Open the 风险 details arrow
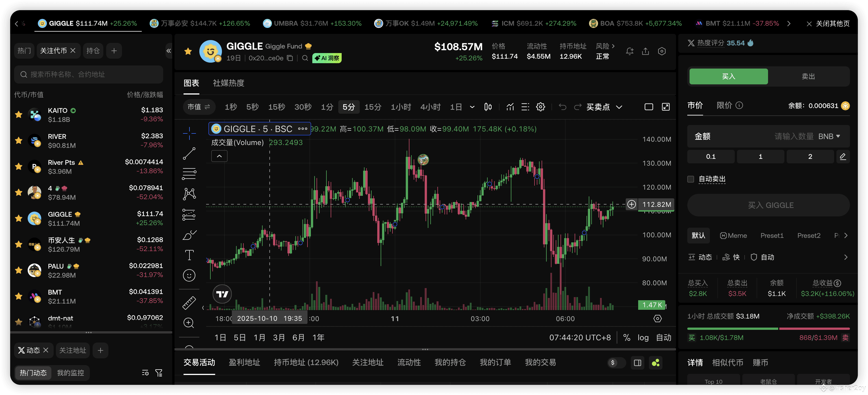Screen dimensions: 868x395 613,46
